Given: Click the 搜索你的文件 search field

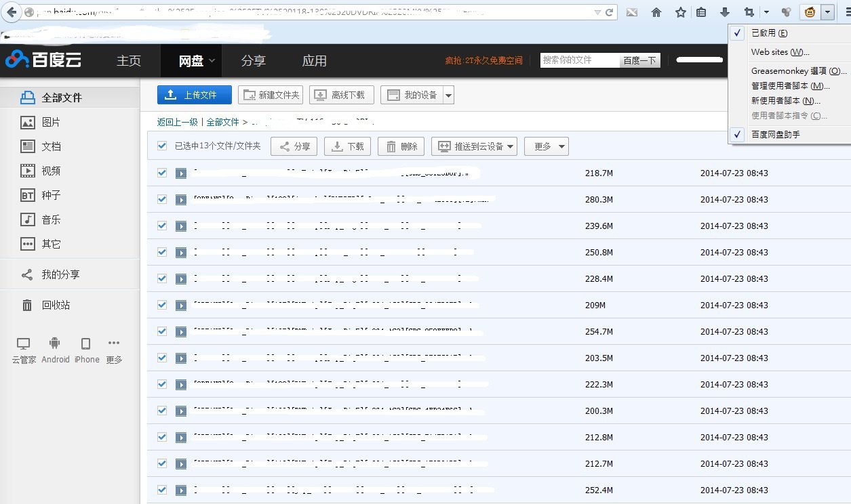Looking at the screenshot, I should coord(580,60).
